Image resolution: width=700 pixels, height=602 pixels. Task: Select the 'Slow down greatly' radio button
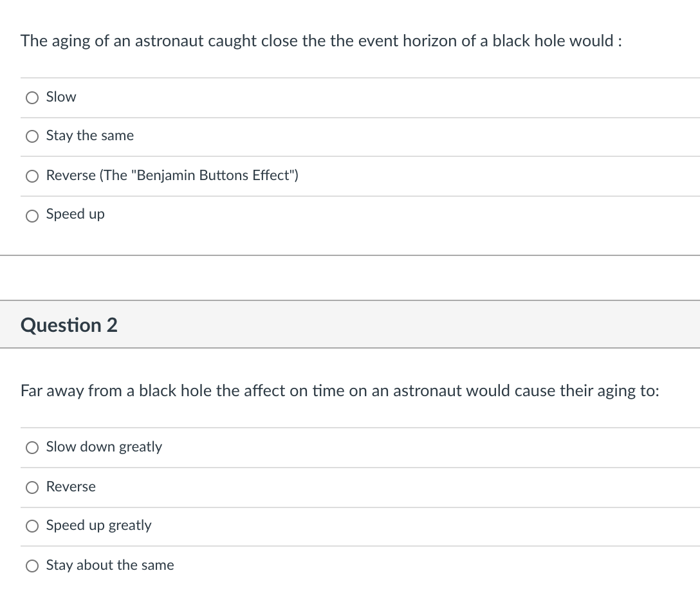[x=32, y=448]
